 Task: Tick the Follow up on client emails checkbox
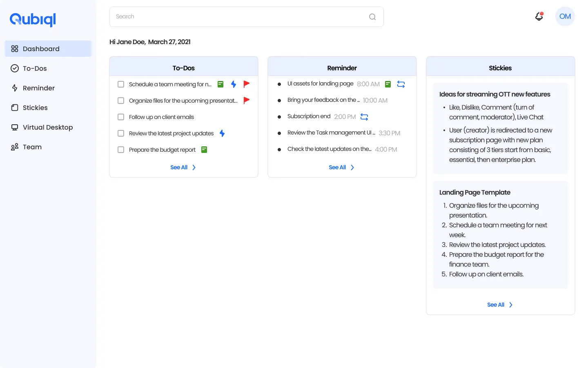(121, 117)
